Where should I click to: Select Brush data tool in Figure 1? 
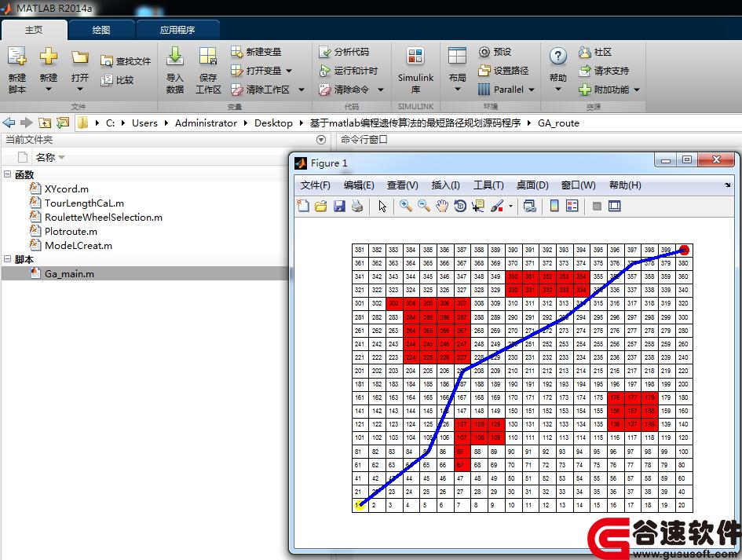pos(496,206)
